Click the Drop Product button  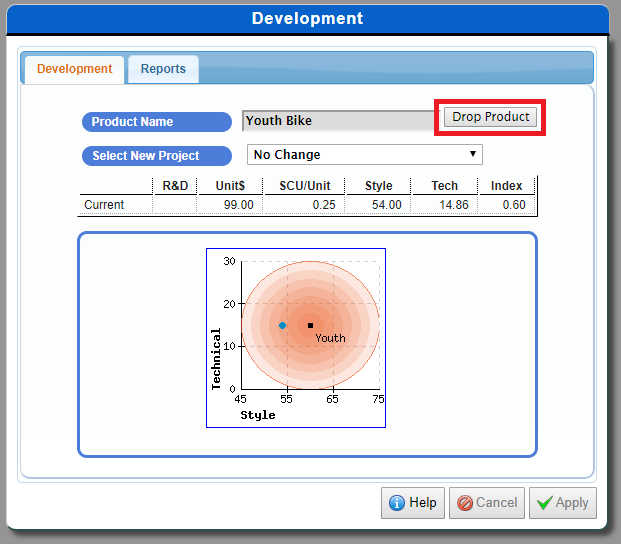point(490,117)
